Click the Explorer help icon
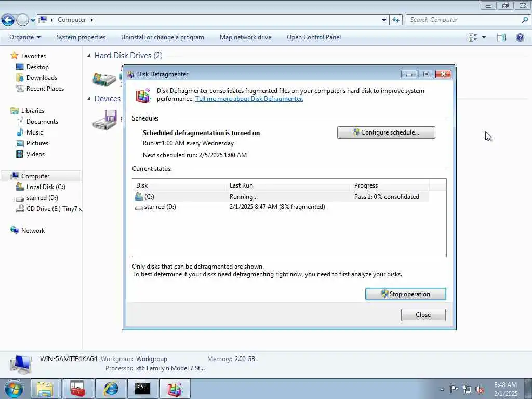The image size is (532, 399). [520, 37]
